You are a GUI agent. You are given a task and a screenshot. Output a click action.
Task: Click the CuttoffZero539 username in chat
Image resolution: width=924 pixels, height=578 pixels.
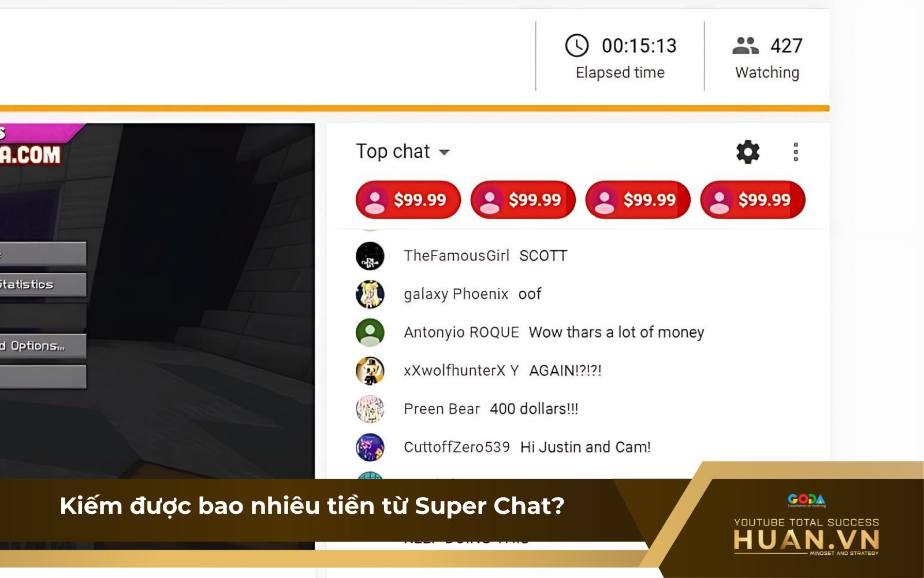(457, 447)
